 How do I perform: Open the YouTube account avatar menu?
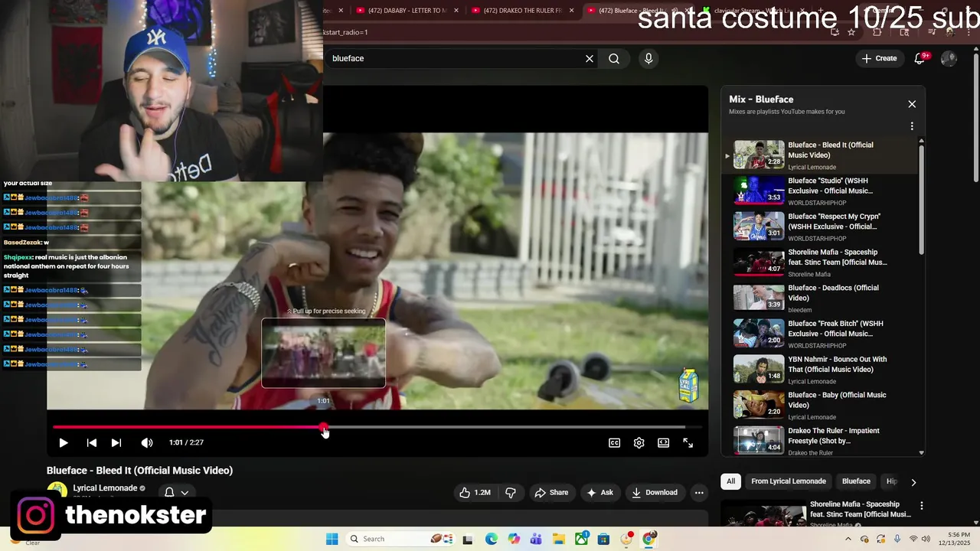click(x=949, y=58)
